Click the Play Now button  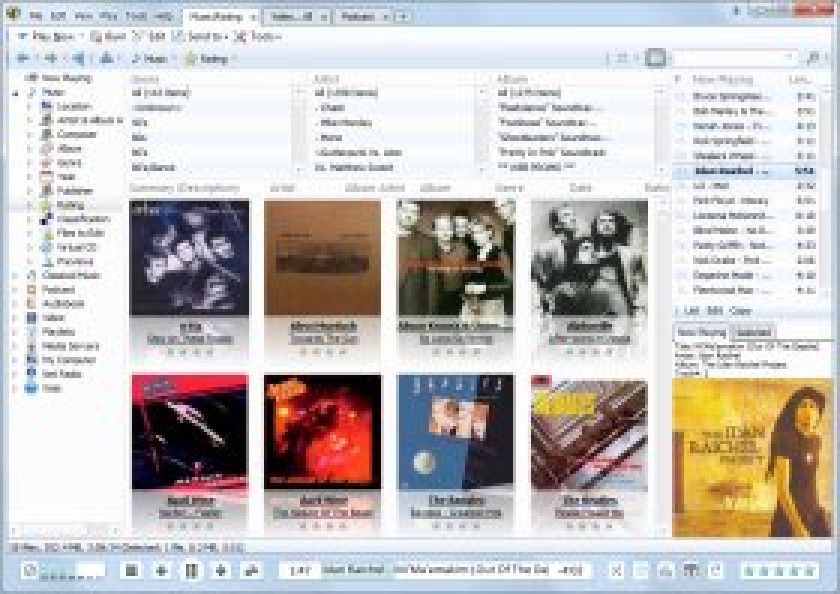click(x=47, y=36)
